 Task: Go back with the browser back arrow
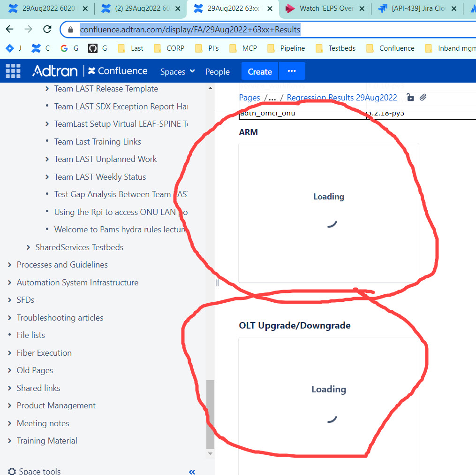click(x=10, y=29)
